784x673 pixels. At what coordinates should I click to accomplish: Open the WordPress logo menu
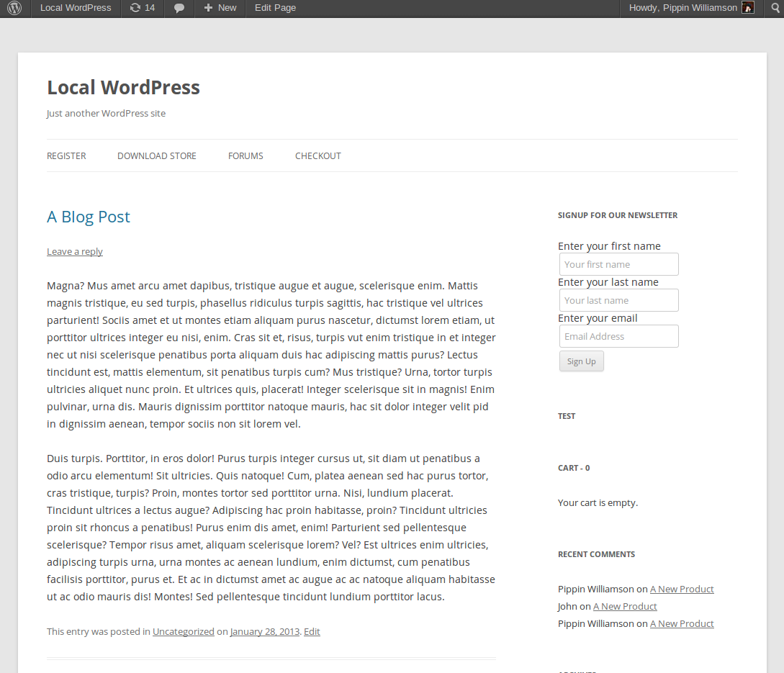click(14, 8)
